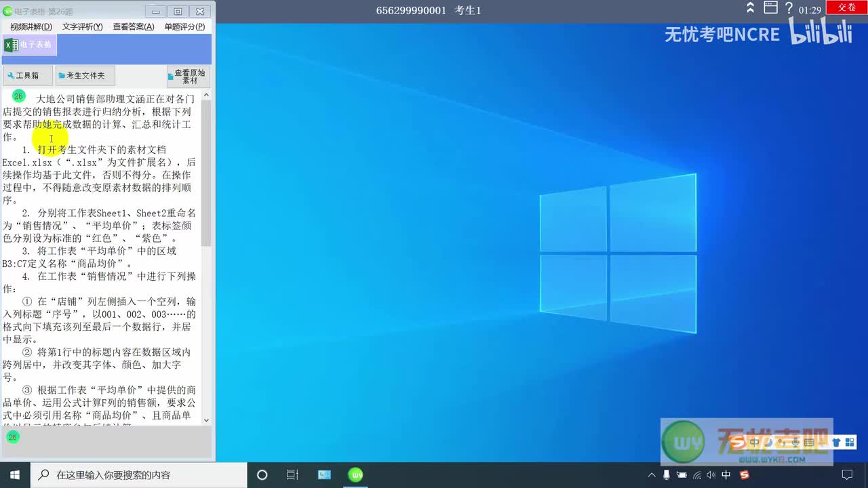Screen dimensions: 868x488
Task: Toggle the 中 input language indicator in tray
Action: click(726, 475)
